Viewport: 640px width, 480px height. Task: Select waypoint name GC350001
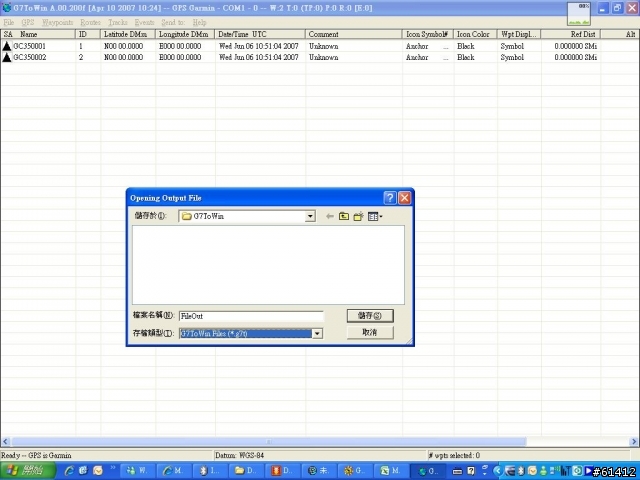click(x=29, y=46)
